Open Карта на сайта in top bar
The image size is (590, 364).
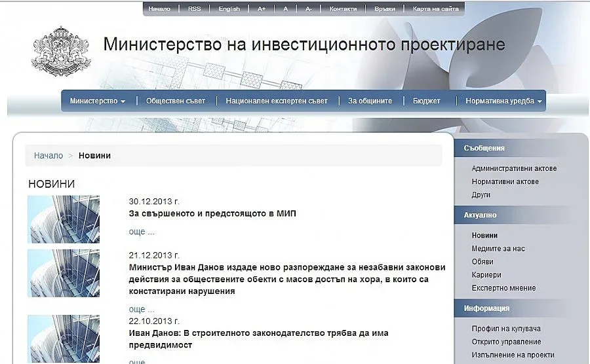coord(435,9)
